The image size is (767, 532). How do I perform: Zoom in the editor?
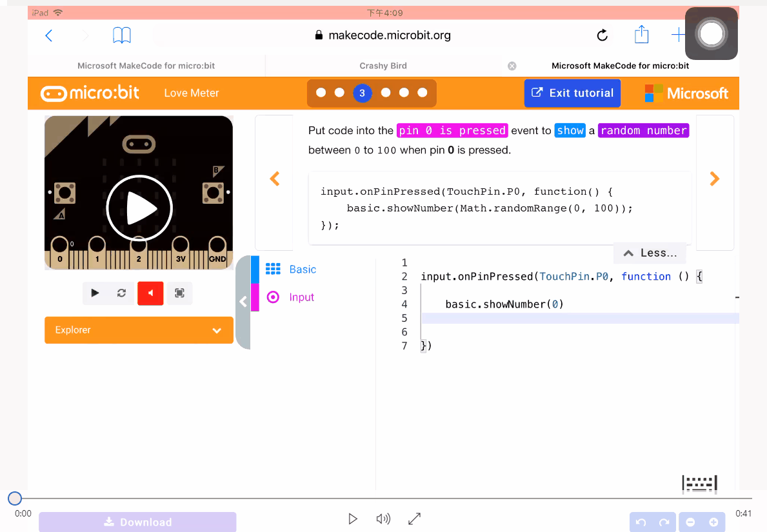click(x=713, y=522)
